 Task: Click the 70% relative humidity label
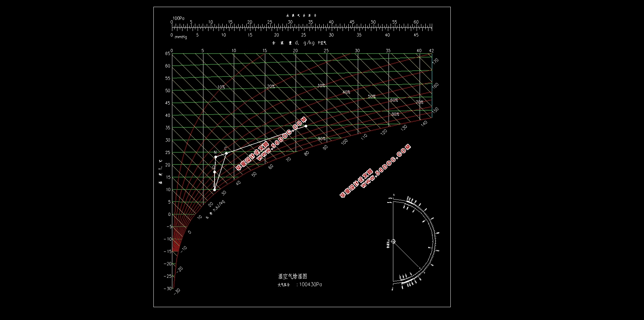coord(419,102)
